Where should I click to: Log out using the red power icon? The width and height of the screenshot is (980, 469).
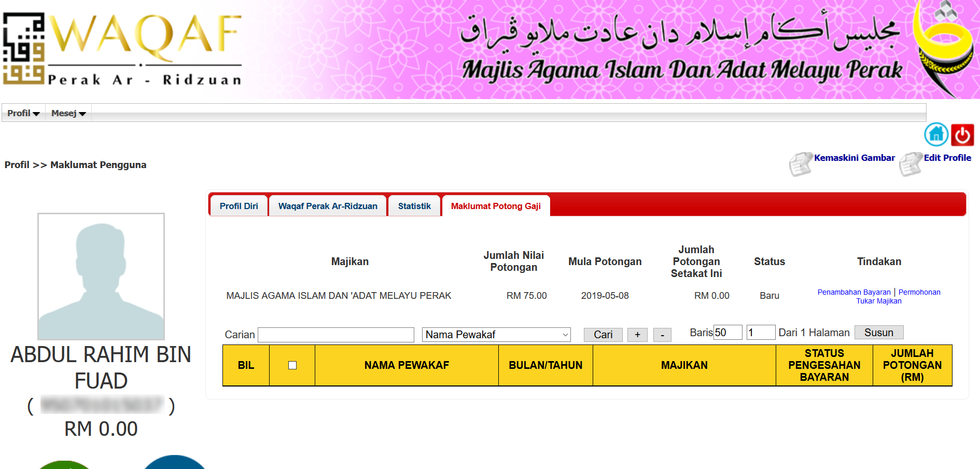[x=962, y=135]
